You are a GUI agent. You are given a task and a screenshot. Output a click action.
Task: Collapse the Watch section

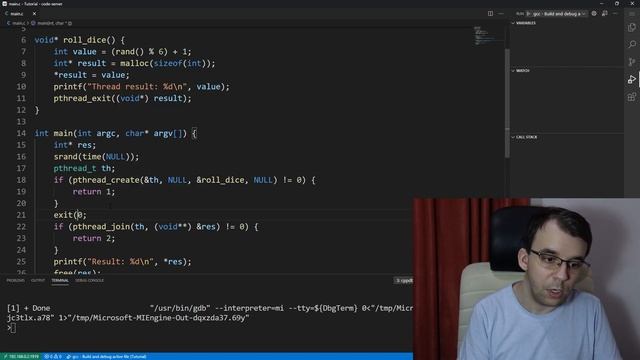[522, 71]
